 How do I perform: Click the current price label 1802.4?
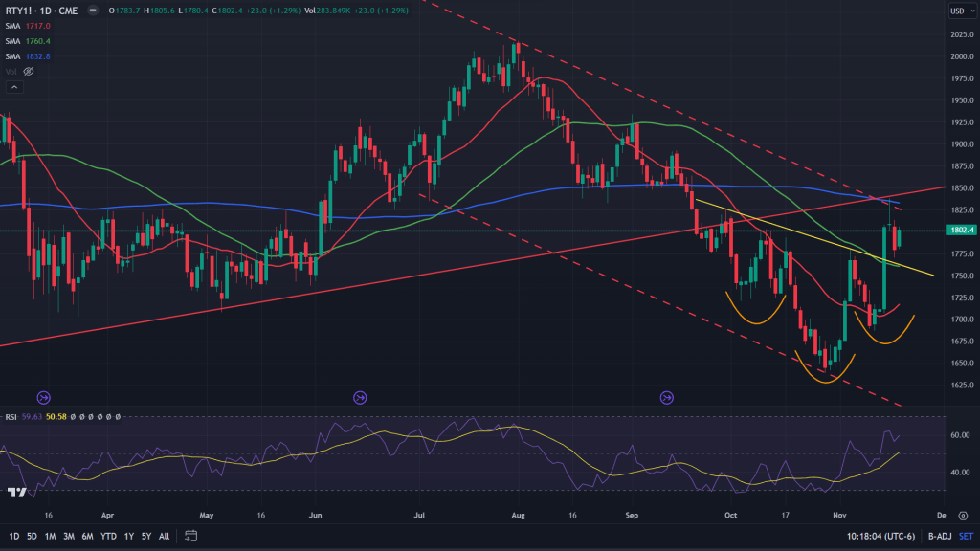pos(958,231)
